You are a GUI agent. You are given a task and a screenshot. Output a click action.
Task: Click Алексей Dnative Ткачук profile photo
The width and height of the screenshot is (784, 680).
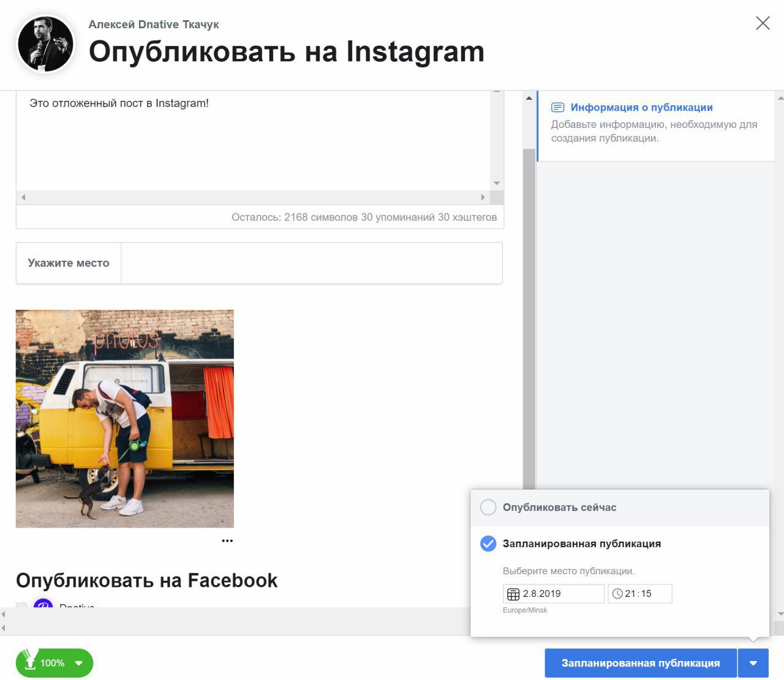point(44,43)
